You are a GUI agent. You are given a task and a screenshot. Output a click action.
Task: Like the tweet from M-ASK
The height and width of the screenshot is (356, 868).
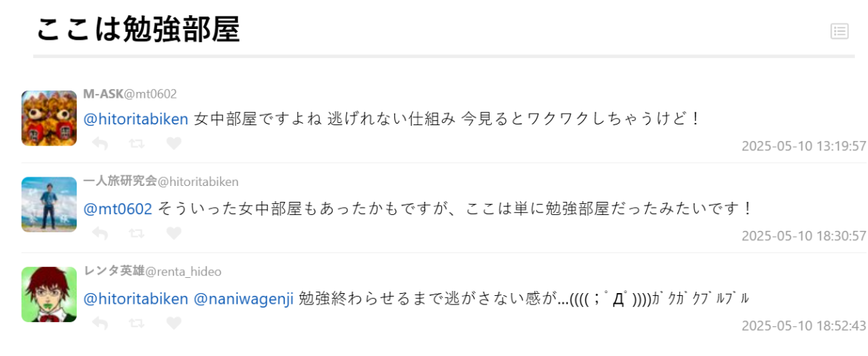point(174,144)
